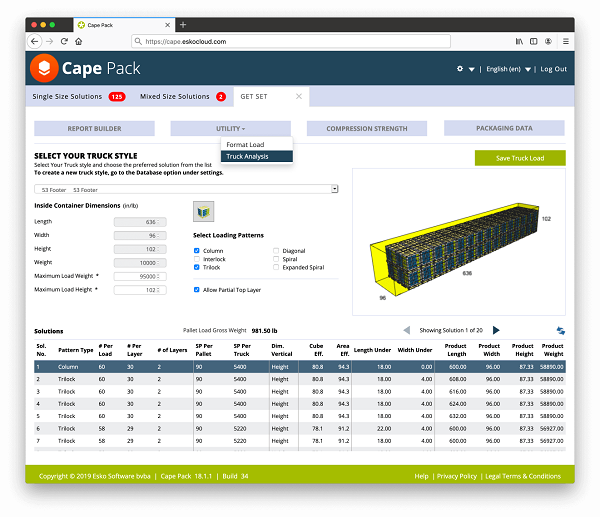Show the next solution arrow

click(x=497, y=330)
